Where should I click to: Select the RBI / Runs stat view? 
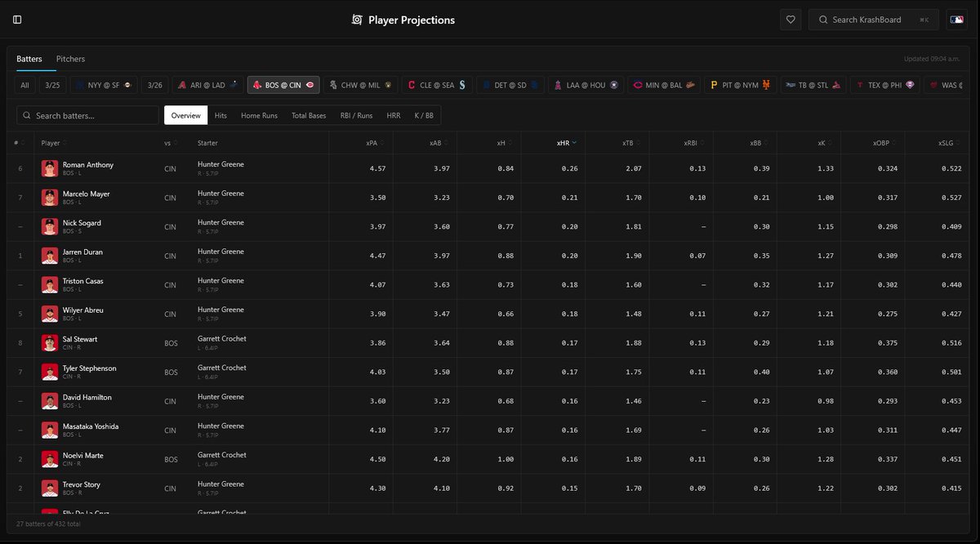(x=357, y=115)
